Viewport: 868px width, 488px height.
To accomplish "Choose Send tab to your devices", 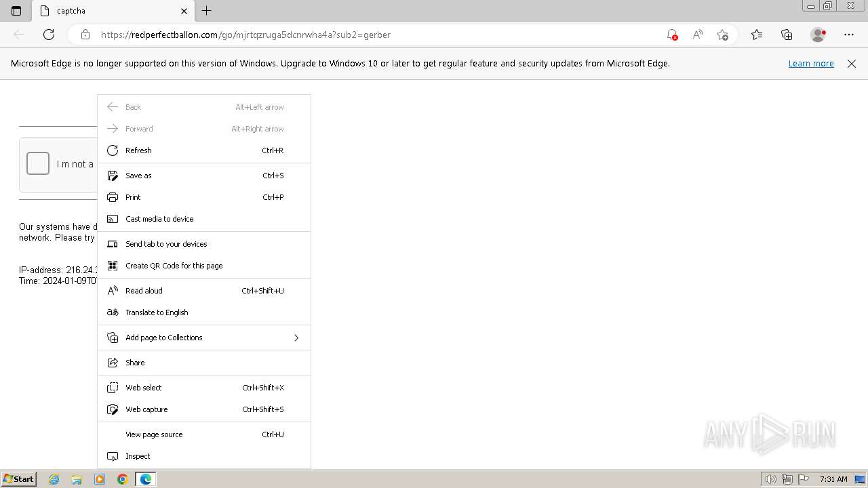I will pyautogui.click(x=204, y=244).
